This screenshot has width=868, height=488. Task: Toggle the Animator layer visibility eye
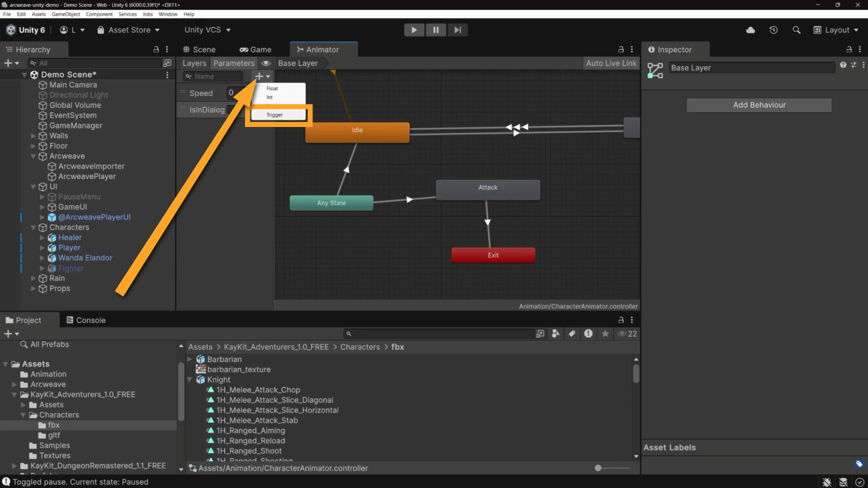pyautogui.click(x=266, y=63)
